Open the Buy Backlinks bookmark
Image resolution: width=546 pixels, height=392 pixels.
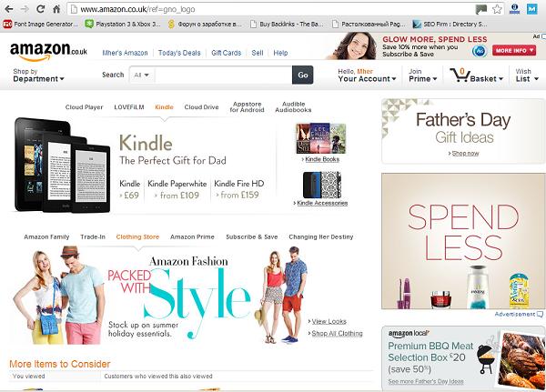[287, 24]
